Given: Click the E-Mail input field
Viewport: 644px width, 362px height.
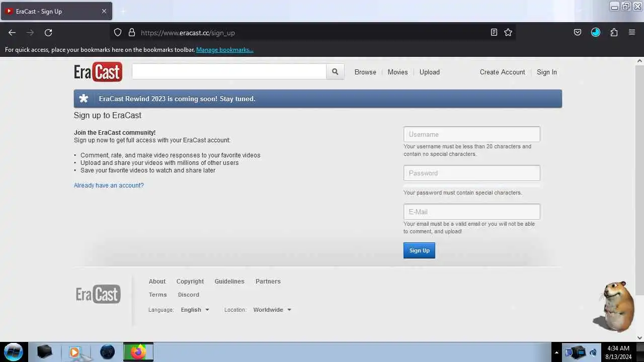Looking at the screenshot, I should pyautogui.click(x=472, y=212).
